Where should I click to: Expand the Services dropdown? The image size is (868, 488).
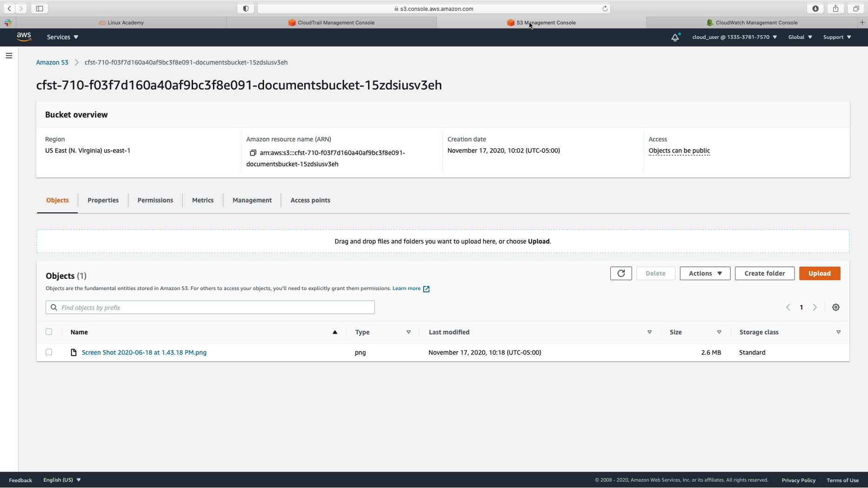pyautogui.click(x=62, y=37)
